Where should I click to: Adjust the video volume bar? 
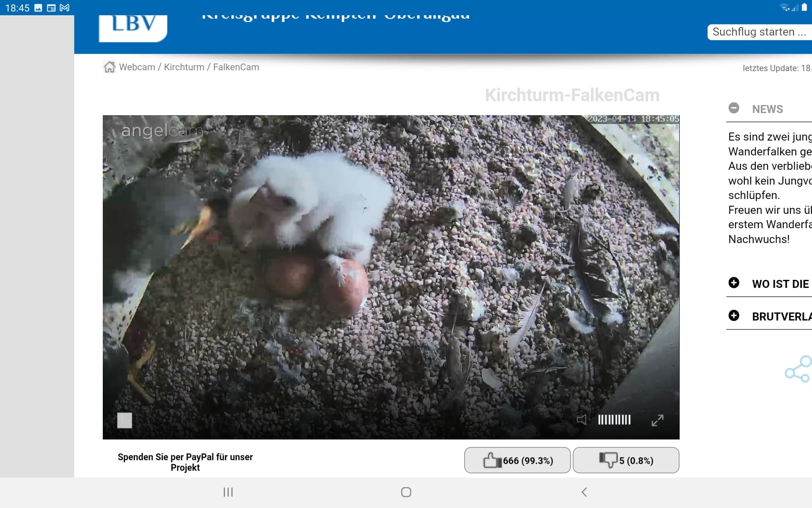click(614, 420)
